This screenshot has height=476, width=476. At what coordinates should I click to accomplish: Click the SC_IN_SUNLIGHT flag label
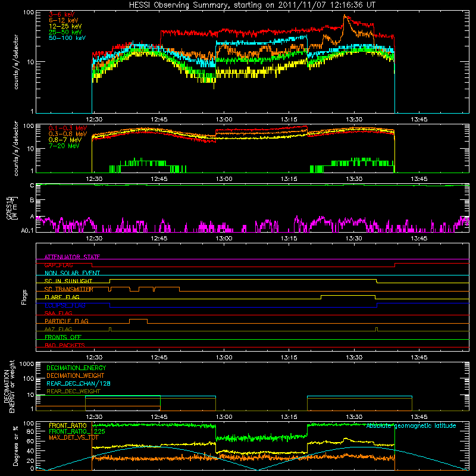68,281
